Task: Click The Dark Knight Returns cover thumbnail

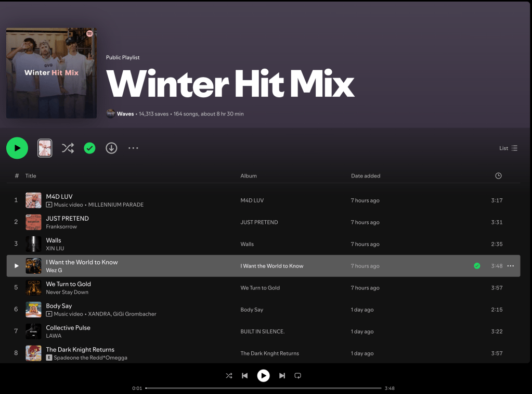Action: tap(34, 353)
